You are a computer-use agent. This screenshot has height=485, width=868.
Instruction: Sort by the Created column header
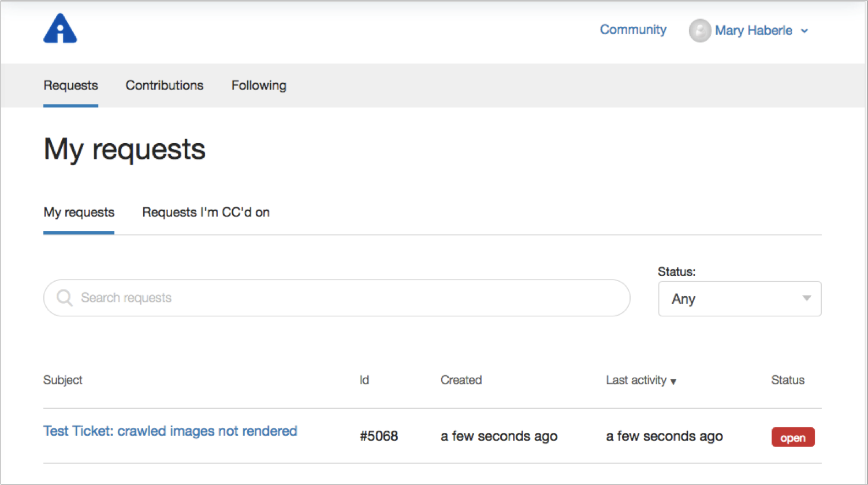(461, 380)
